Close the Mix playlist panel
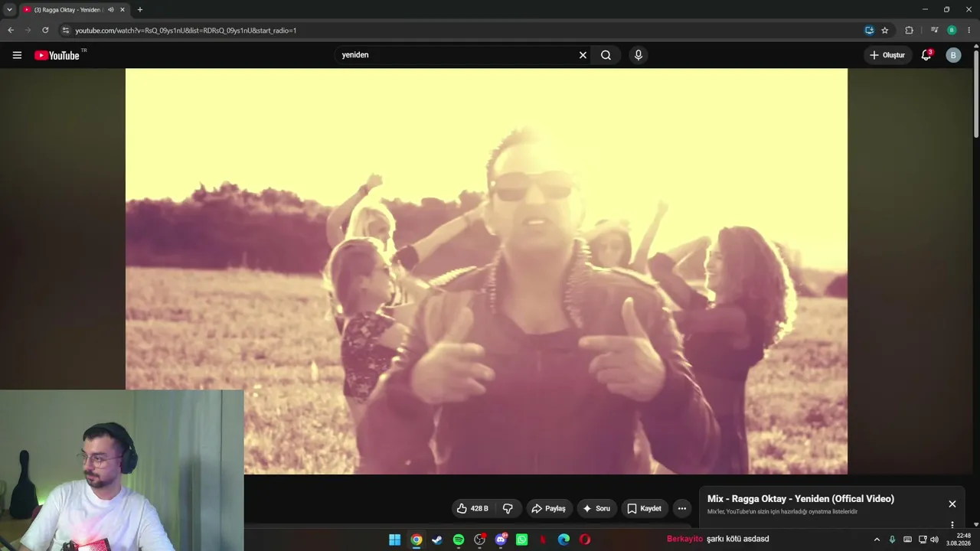Image resolution: width=980 pixels, height=551 pixels. tap(952, 504)
